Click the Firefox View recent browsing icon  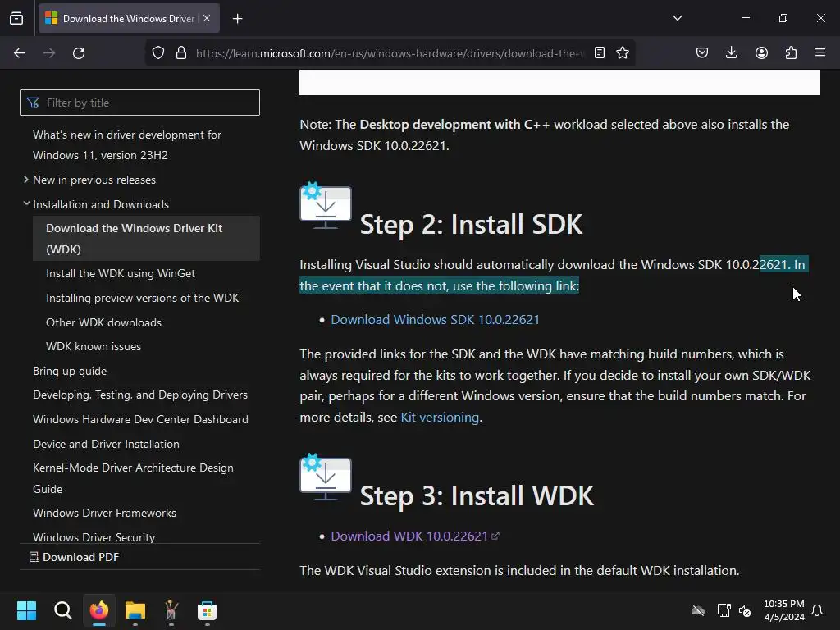coord(16,18)
